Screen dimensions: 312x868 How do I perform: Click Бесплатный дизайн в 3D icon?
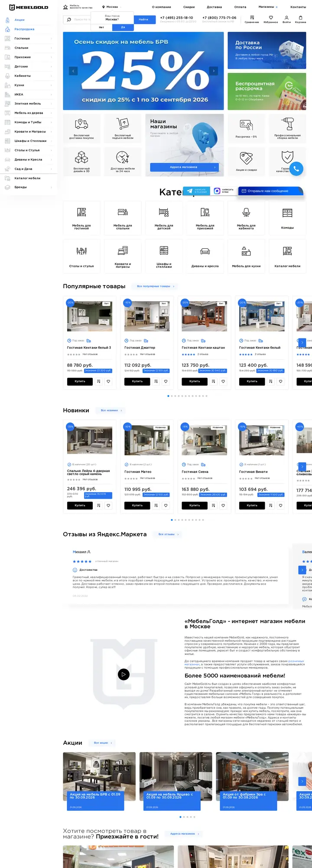[81, 157]
